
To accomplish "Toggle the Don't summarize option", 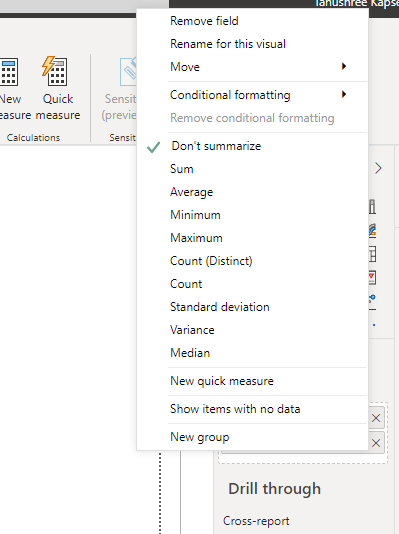I will [252, 146].
